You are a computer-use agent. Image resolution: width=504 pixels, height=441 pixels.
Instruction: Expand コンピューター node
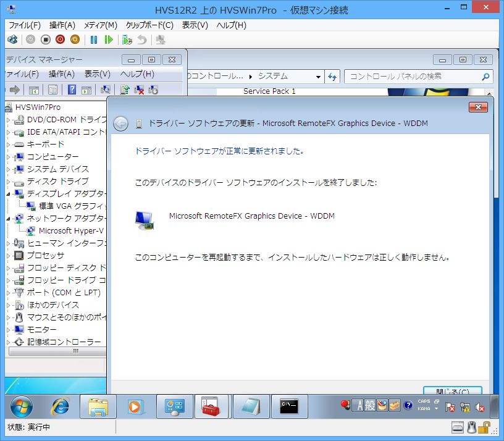pos(9,157)
